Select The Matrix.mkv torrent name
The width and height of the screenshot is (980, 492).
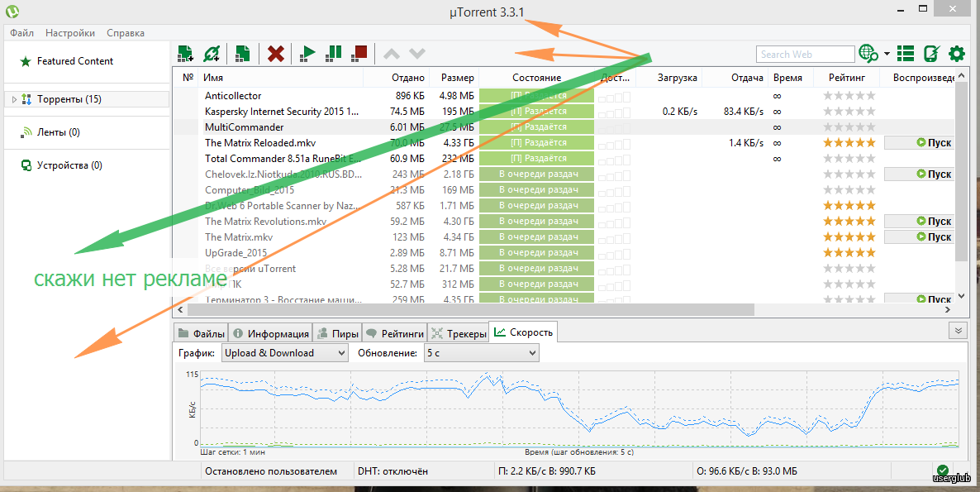pyautogui.click(x=239, y=237)
